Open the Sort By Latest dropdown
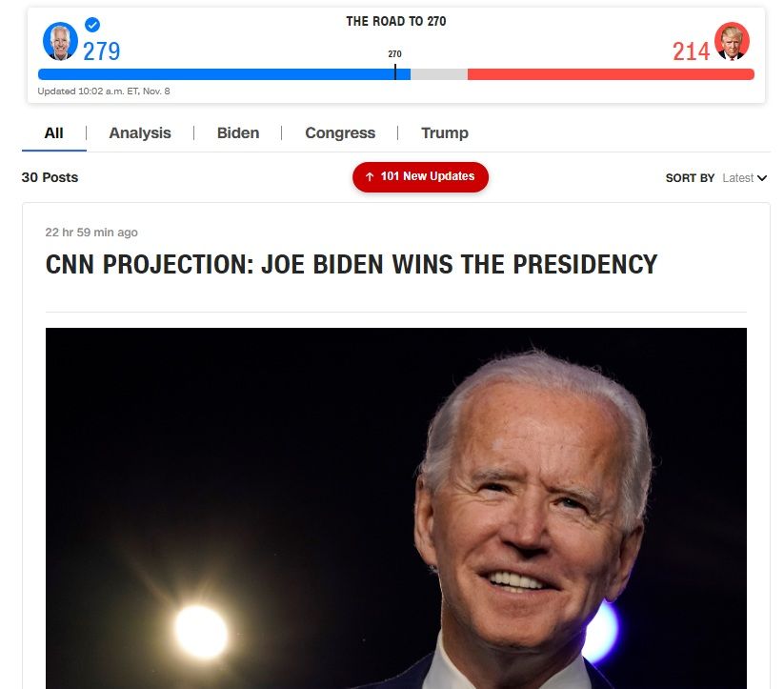The height and width of the screenshot is (689, 784). tap(745, 178)
